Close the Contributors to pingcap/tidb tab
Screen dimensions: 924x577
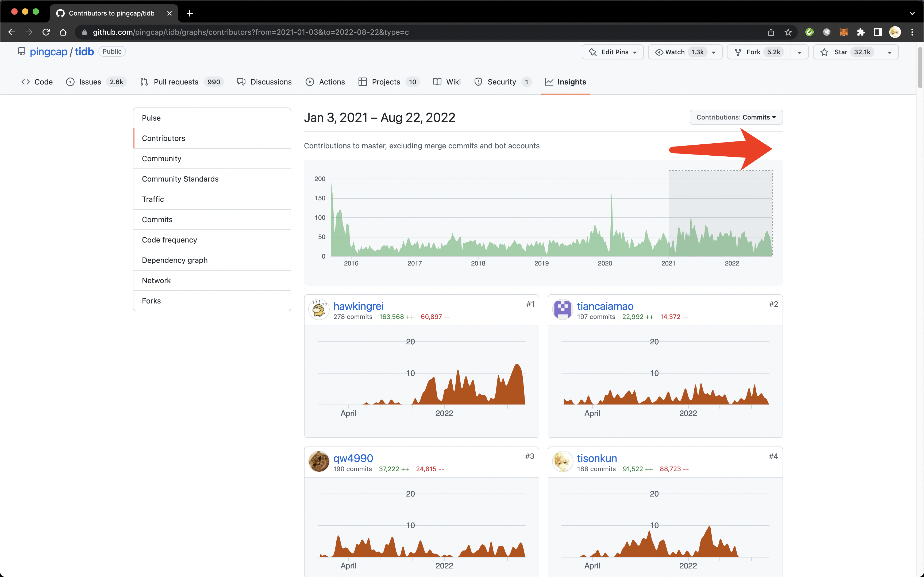coord(170,13)
